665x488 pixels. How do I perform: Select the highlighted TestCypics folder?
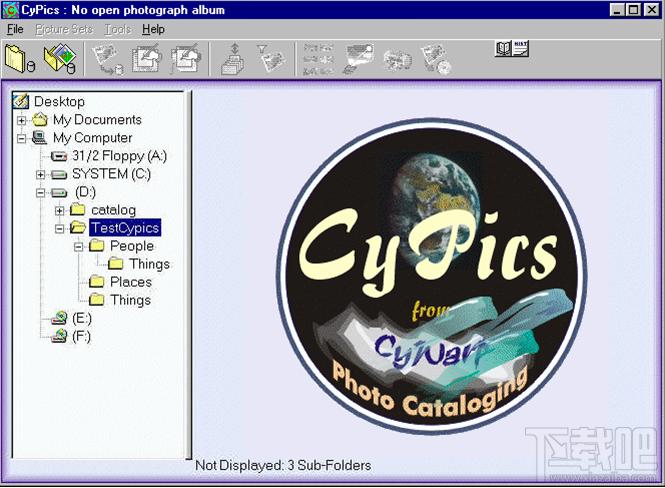click(125, 228)
